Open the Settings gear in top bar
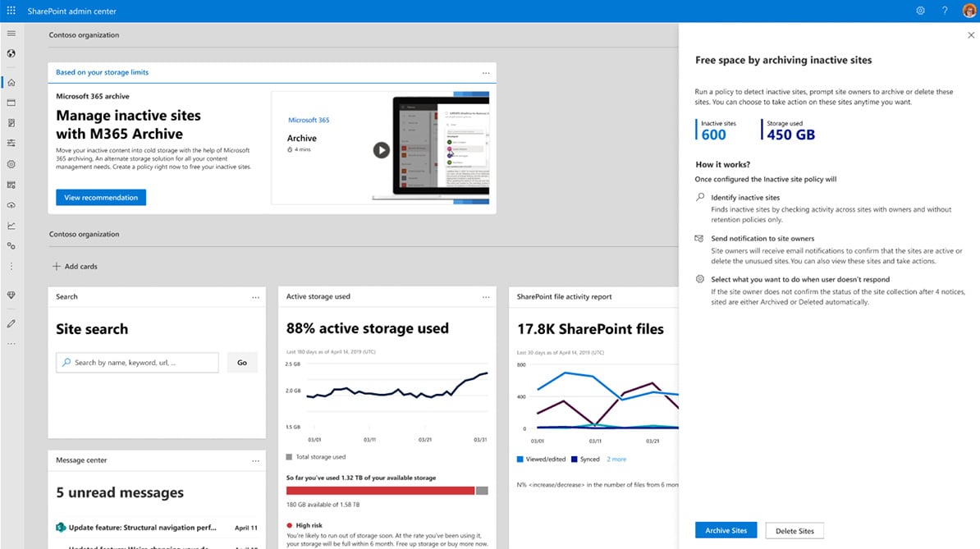Image resolution: width=980 pixels, height=549 pixels. pos(920,11)
